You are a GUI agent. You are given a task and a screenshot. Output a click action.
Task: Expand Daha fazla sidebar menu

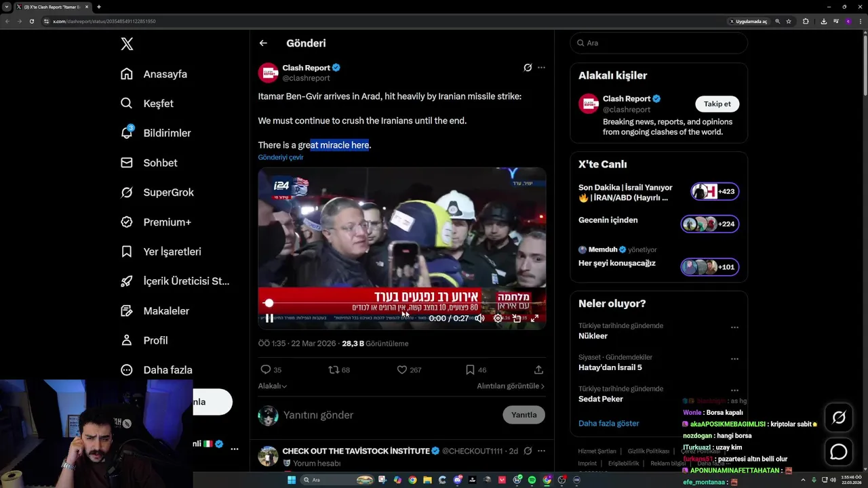[156, 370]
